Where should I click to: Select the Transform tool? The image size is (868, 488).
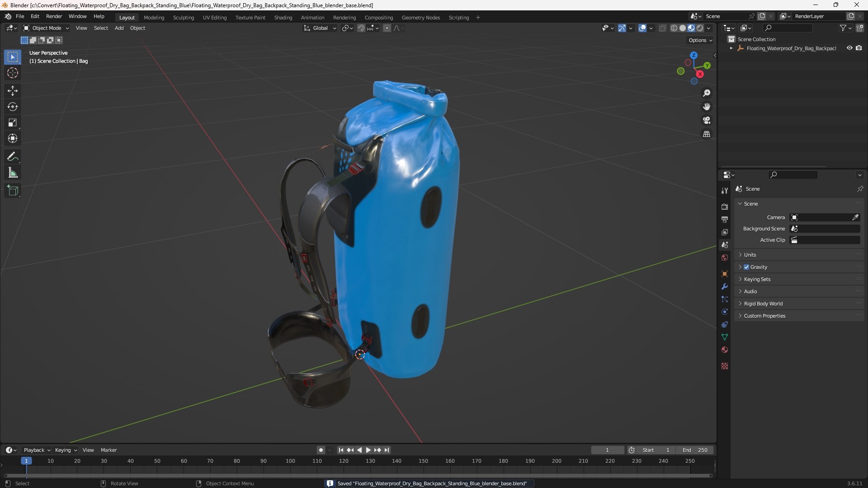coord(13,138)
